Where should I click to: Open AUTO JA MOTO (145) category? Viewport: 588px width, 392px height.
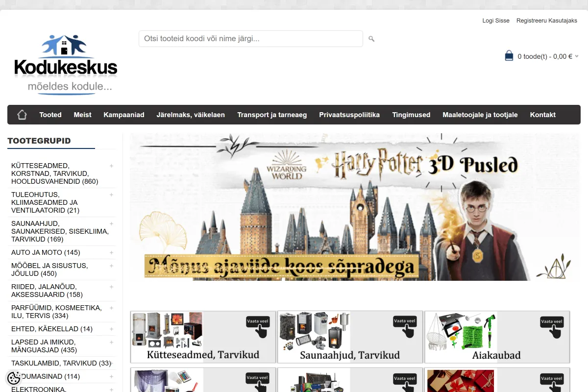[46, 252]
